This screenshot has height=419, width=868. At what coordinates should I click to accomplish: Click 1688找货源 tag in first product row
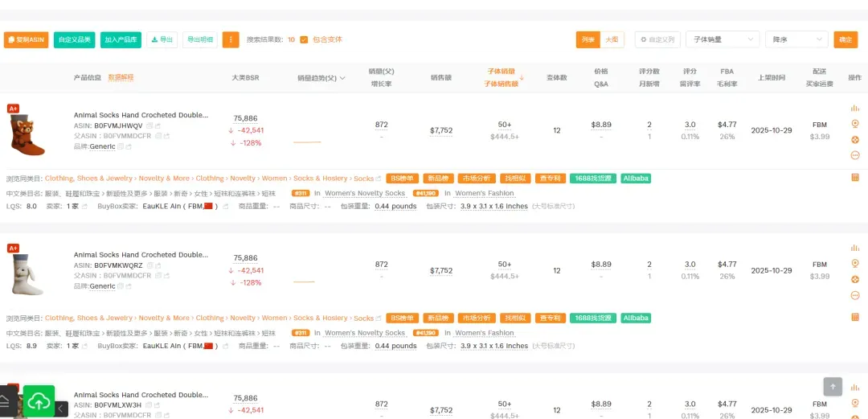click(593, 179)
